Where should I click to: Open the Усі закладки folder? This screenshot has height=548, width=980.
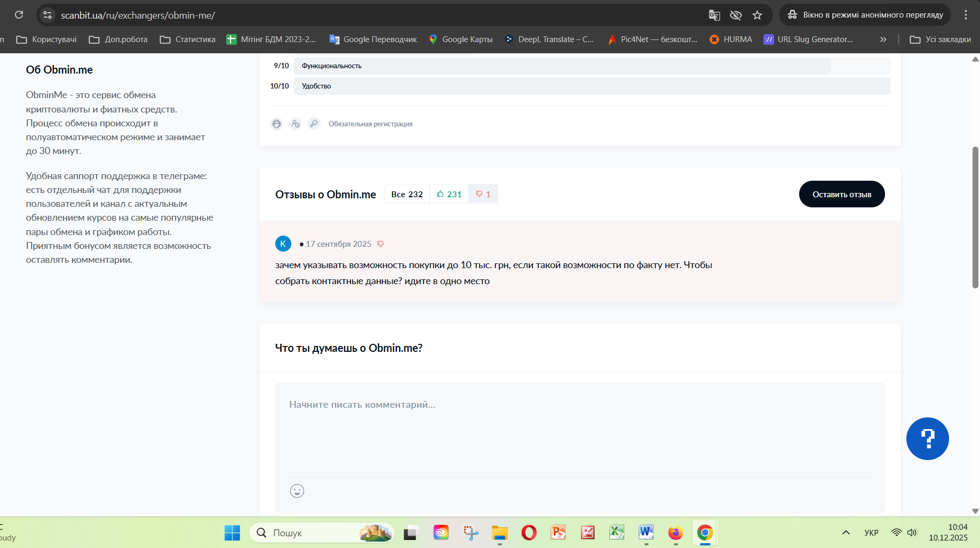click(941, 39)
